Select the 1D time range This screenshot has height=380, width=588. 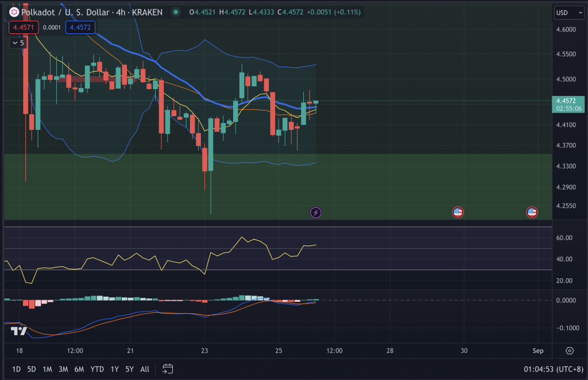(16, 369)
